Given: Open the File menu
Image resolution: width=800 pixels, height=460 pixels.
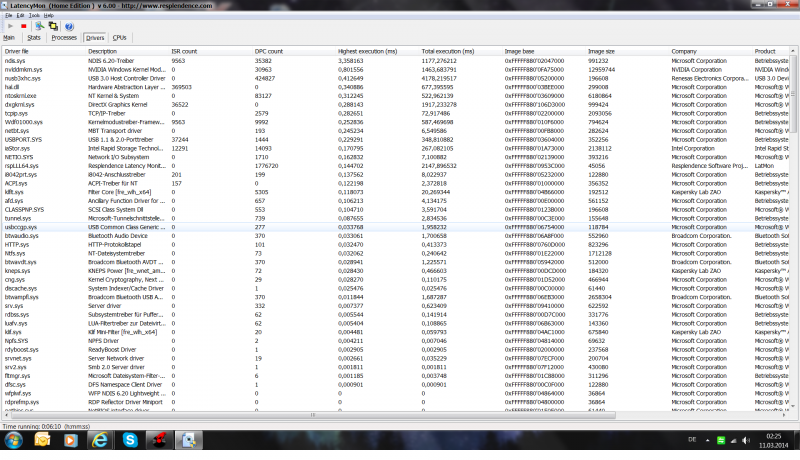Looking at the screenshot, I should pos(9,15).
